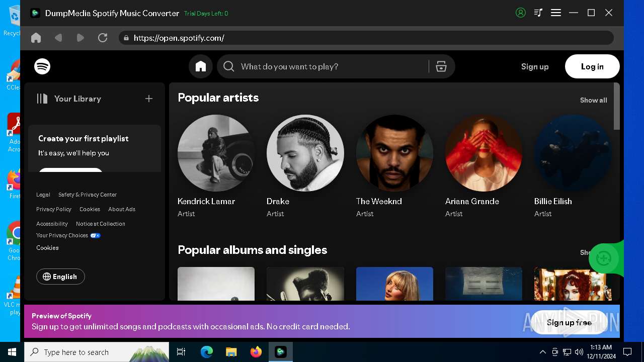Click the Windows taskbar search box
644x362 pixels.
click(x=97, y=352)
